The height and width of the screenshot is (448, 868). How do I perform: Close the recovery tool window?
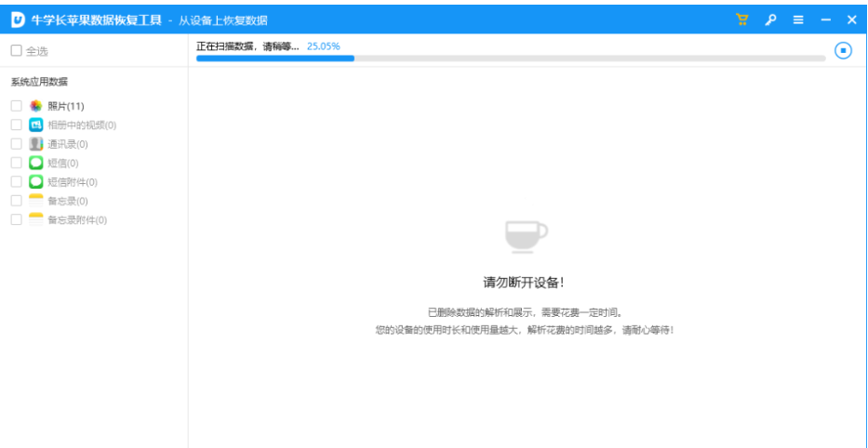(852, 20)
